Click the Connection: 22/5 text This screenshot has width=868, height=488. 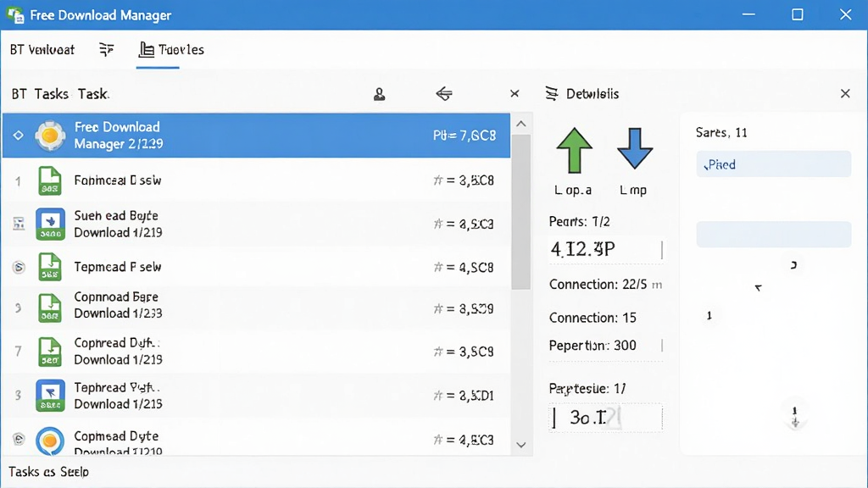[598, 285]
